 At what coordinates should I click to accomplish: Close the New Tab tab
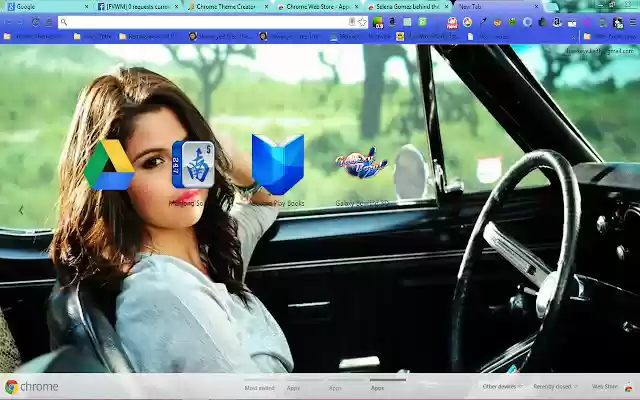(x=536, y=7)
